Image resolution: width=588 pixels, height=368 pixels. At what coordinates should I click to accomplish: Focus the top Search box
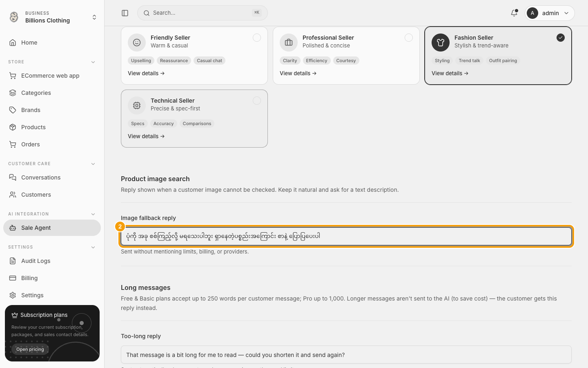203,13
